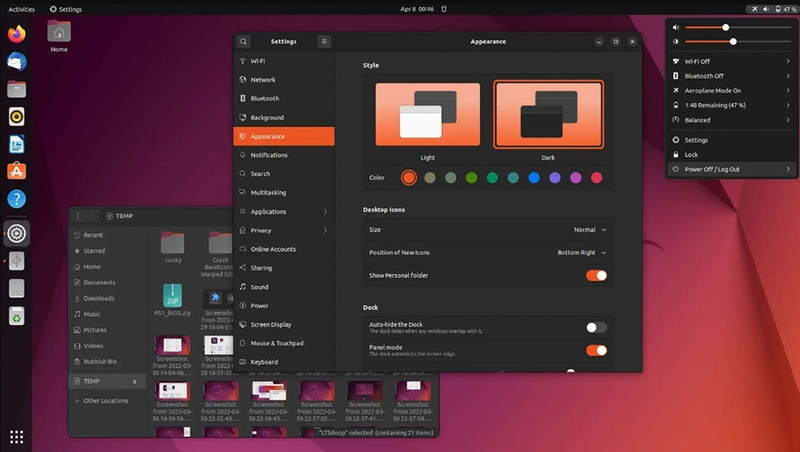Image resolution: width=800 pixels, height=452 pixels.
Task: Choose the orange accent color
Action: (x=409, y=178)
